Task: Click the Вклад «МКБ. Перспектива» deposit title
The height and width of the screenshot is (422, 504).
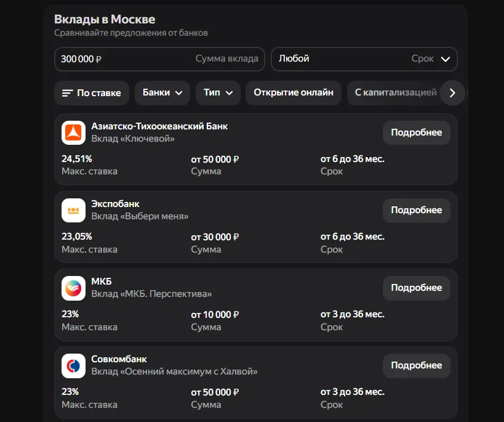Action: click(151, 294)
